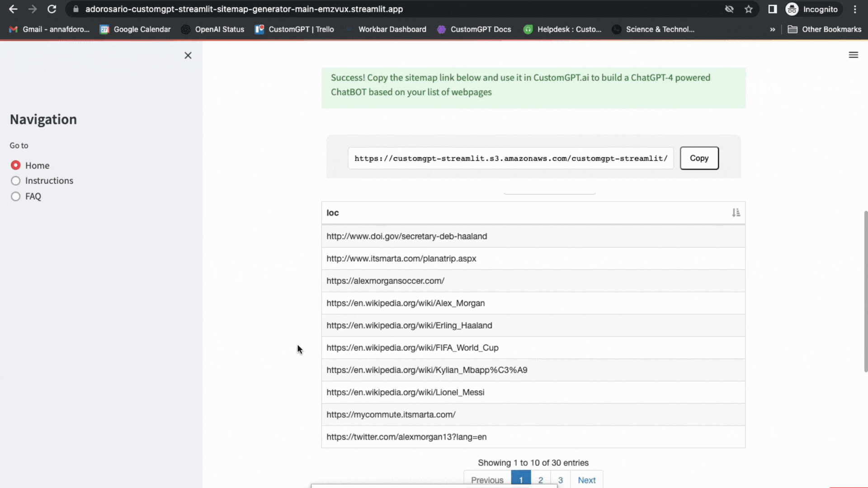
Task: Close the navigation sidebar with the X icon
Action: [188, 56]
